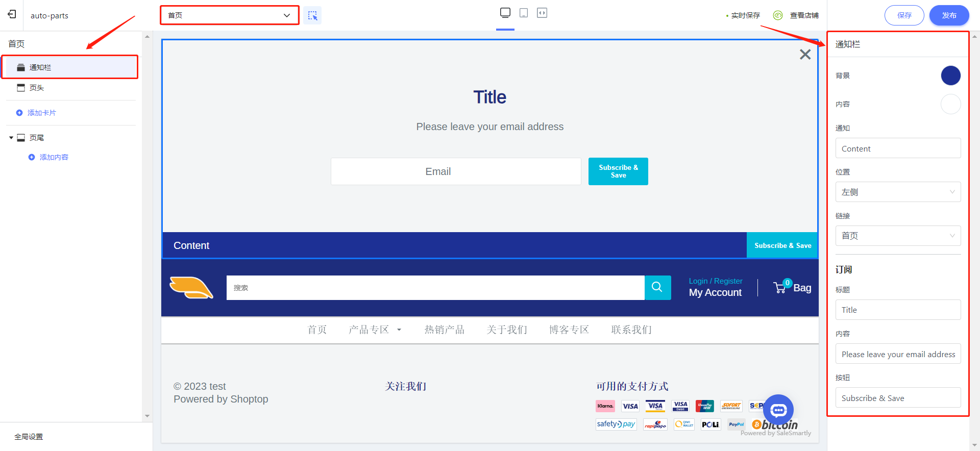Click the 发布 publish button
Screen dimensions: 980x451
tap(949, 15)
